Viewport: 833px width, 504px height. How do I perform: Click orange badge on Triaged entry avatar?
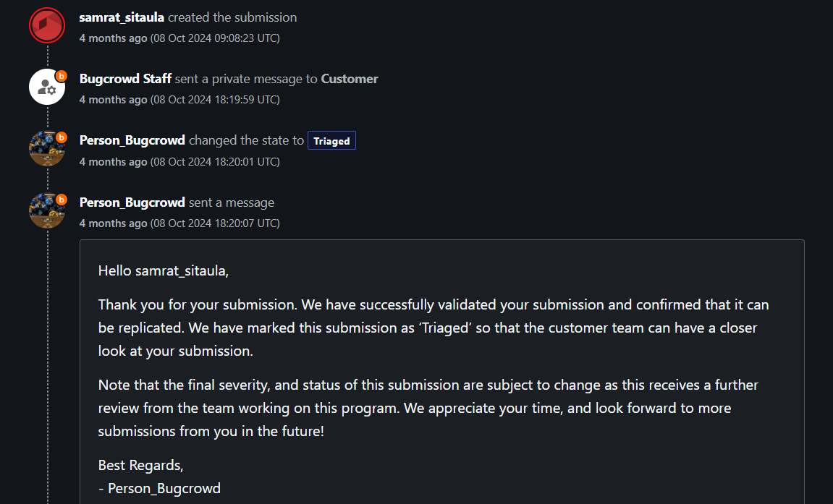(62, 137)
